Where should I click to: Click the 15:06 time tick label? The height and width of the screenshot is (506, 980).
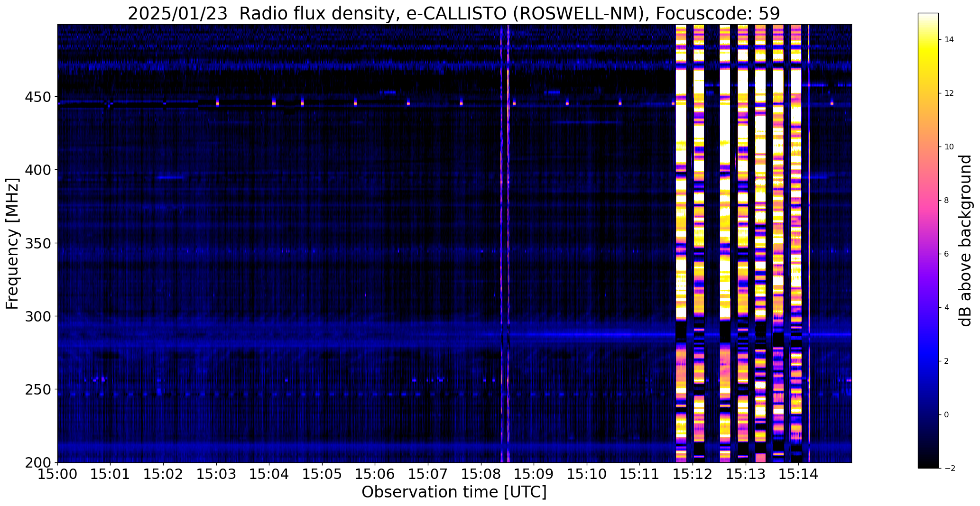click(x=375, y=473)
